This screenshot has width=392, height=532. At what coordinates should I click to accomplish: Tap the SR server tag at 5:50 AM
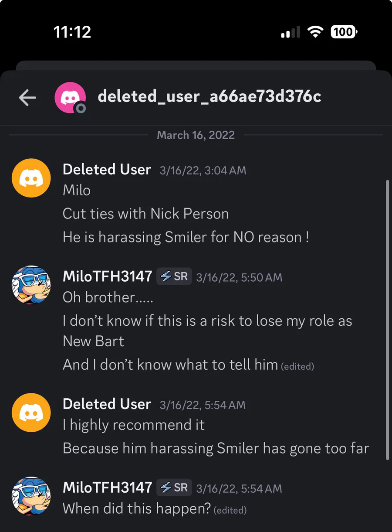174,276
